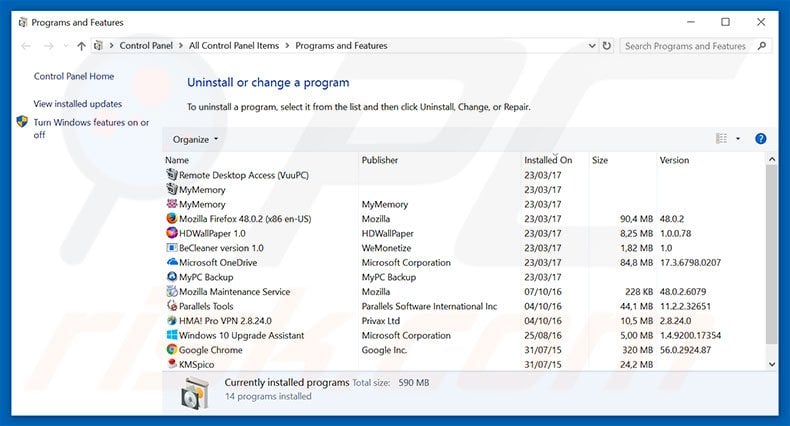Click the back navigation arrow
This screenshot has height=426, width=790.
point(26,46)
